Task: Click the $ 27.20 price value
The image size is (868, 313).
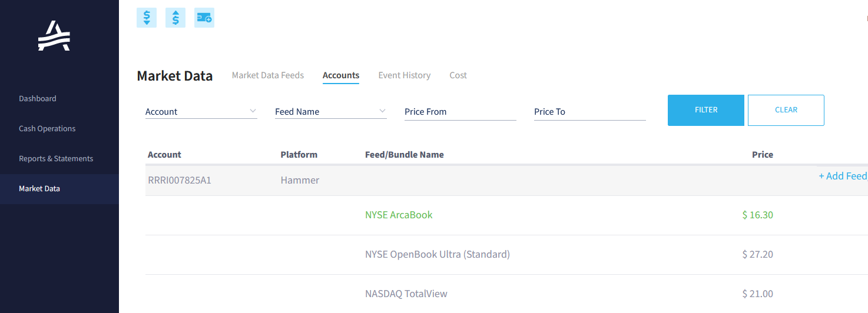Action: pyautogui.click(x=758, y=254)
